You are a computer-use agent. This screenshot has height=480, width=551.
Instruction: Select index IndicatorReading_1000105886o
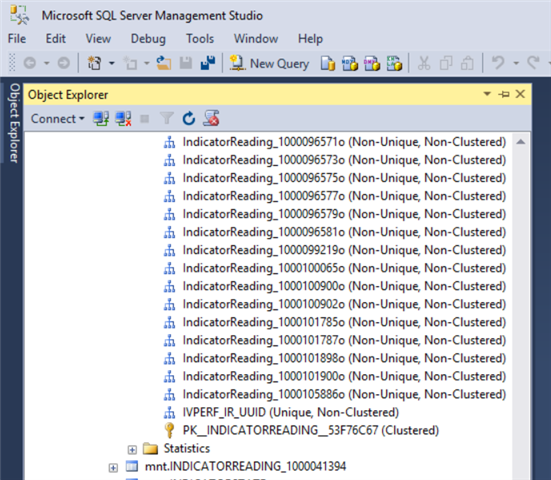344,394
